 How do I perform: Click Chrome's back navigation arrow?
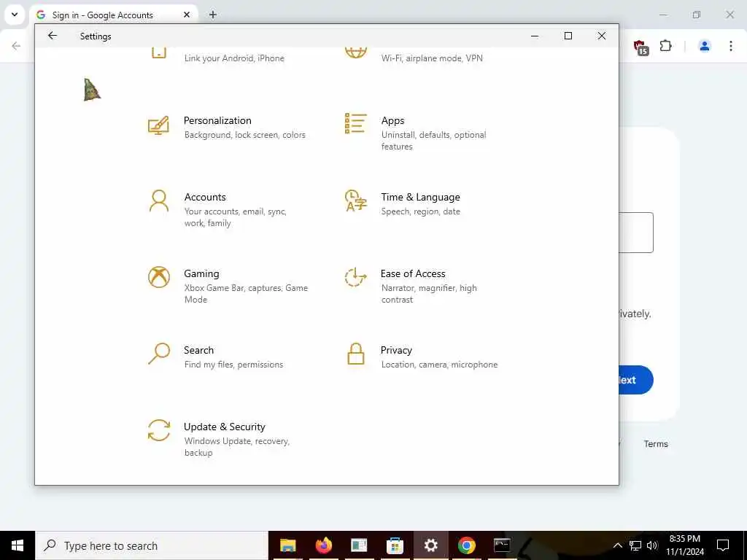[x=16, y=46]
